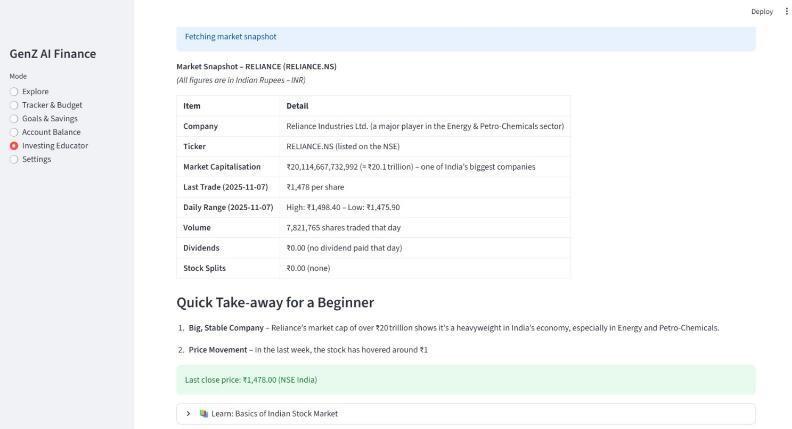
Task: Click the 'Market Capitalisation' row label
Action: pos(222,167)
